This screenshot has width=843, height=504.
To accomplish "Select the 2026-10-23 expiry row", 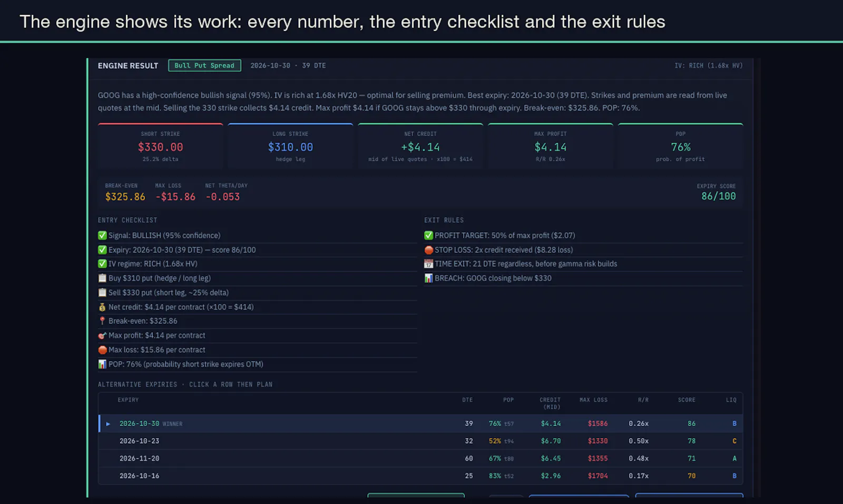I will point(420,441).
